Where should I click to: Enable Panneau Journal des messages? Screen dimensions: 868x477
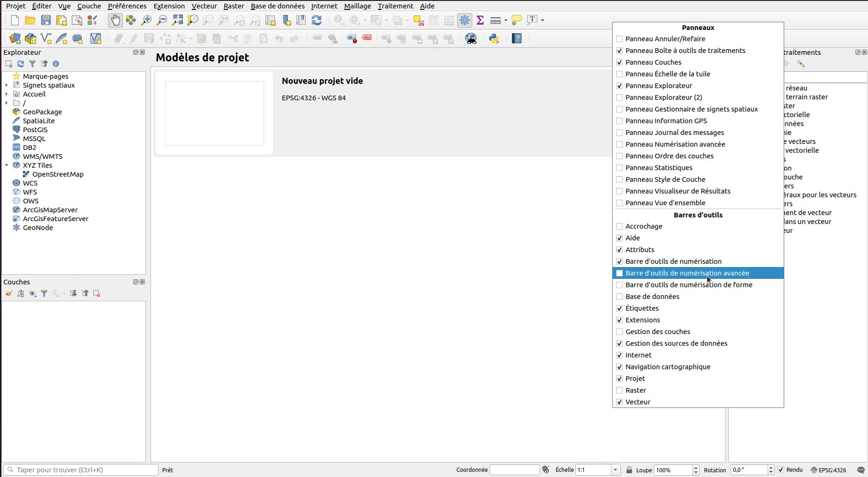coord(619,133)
